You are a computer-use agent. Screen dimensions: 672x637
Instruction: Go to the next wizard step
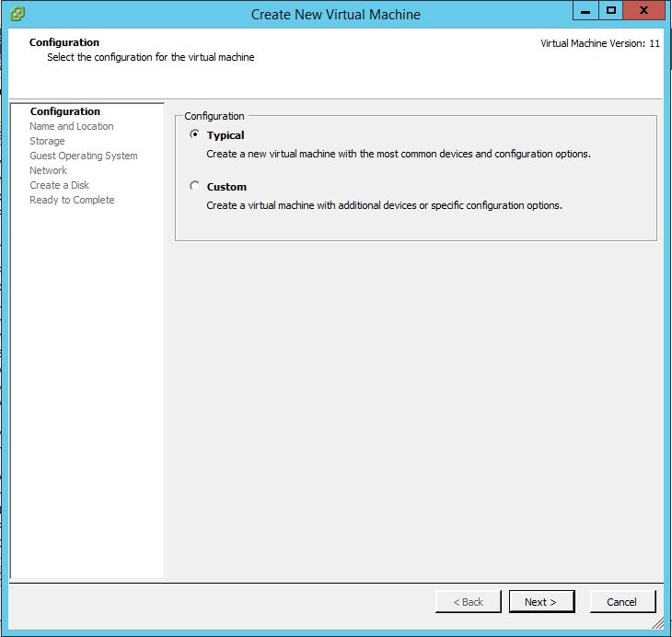pyautogui.click(x=541, y=601)
